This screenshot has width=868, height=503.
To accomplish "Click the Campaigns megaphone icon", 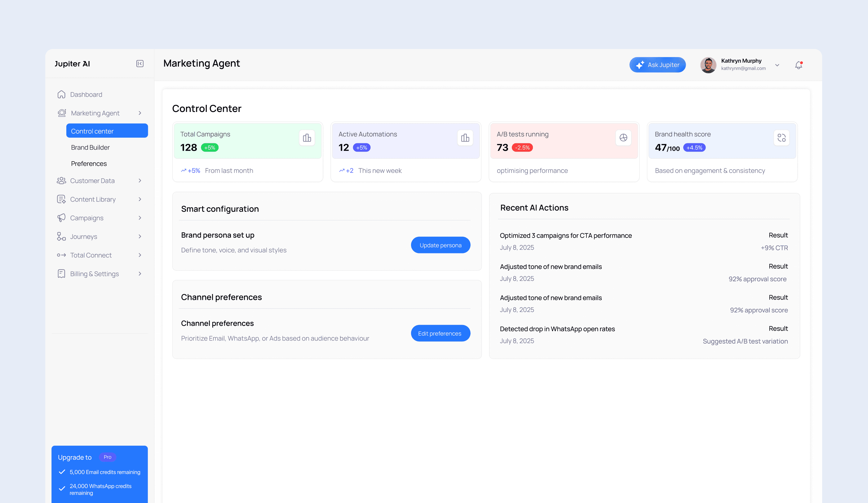I will (x=61, y=218).
